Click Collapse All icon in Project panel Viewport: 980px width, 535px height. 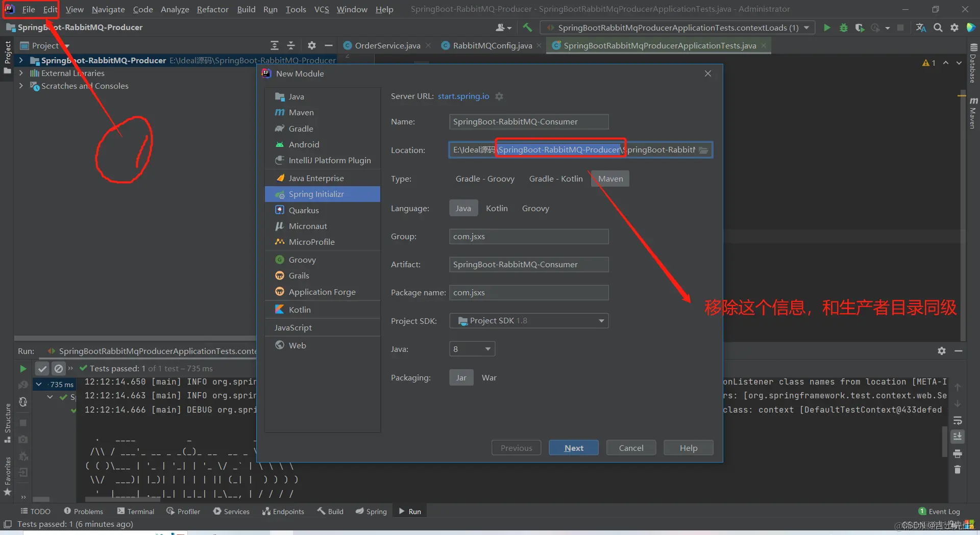(x=291, y=45)
